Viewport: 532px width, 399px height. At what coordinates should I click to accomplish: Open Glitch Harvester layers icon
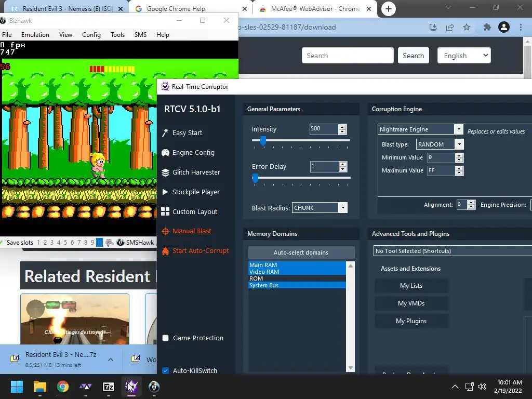point(165,172)
